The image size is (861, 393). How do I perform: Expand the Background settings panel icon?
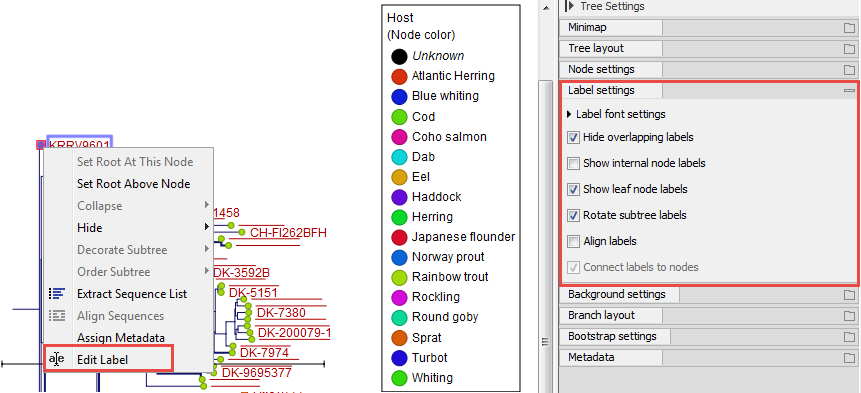pyautogui.click(x=849, y=295)
